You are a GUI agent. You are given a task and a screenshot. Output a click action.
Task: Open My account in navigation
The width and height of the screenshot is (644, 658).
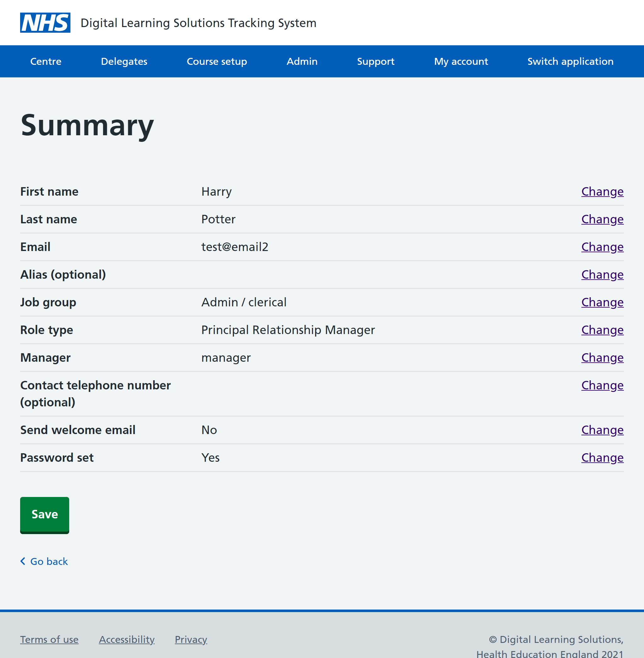click(x=461, y=61)
